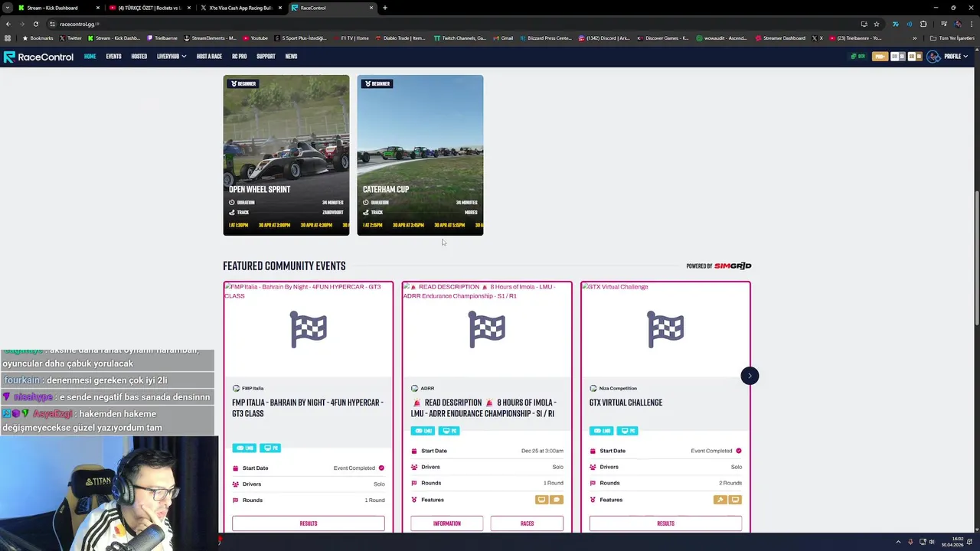Click the DR rating badge
This screenshot has height=551, width=980.
(897, 57)
